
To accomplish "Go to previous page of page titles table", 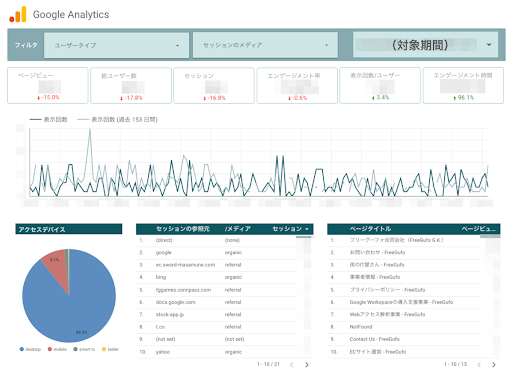I will point(479,364).
